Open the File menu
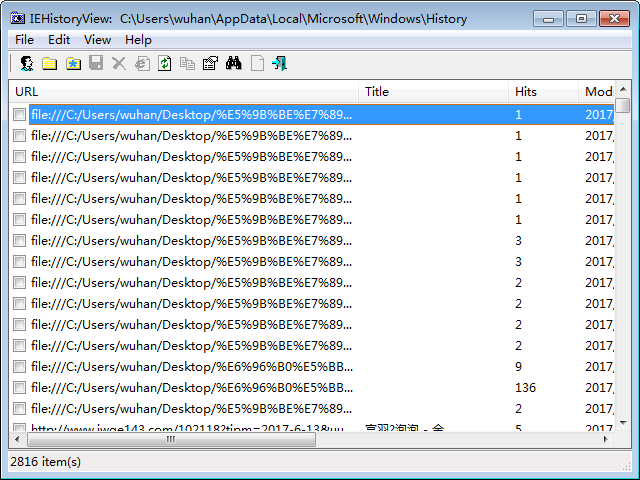Viewport: 640px width, 480px height. click(24, 40)
